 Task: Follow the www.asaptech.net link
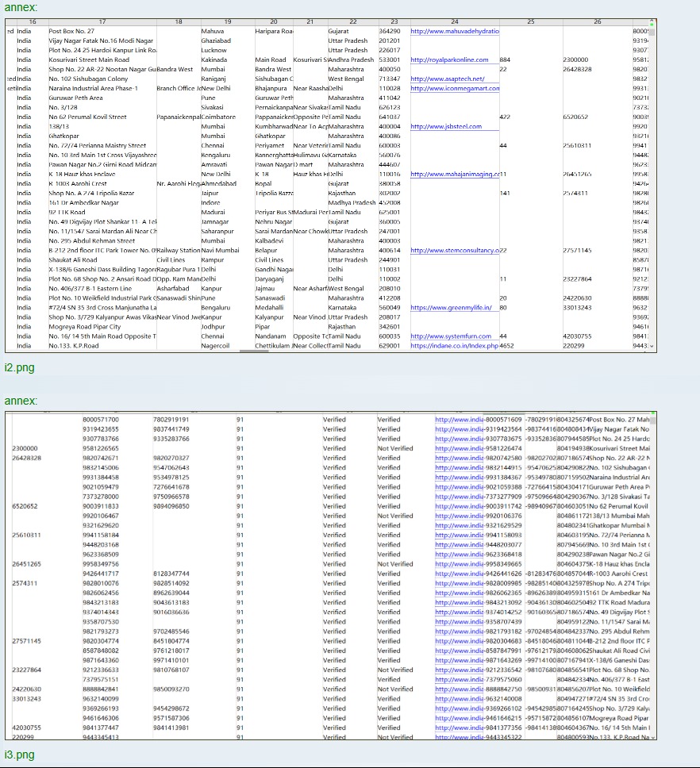(447, 79)
